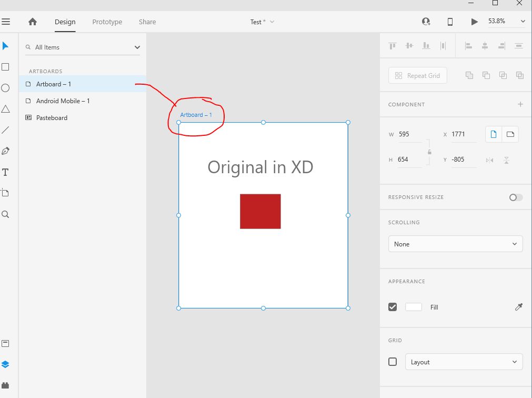This screenshot has height=398, width=532.
Task: Click the Repeat Grid button
Action: click(417, 75)
